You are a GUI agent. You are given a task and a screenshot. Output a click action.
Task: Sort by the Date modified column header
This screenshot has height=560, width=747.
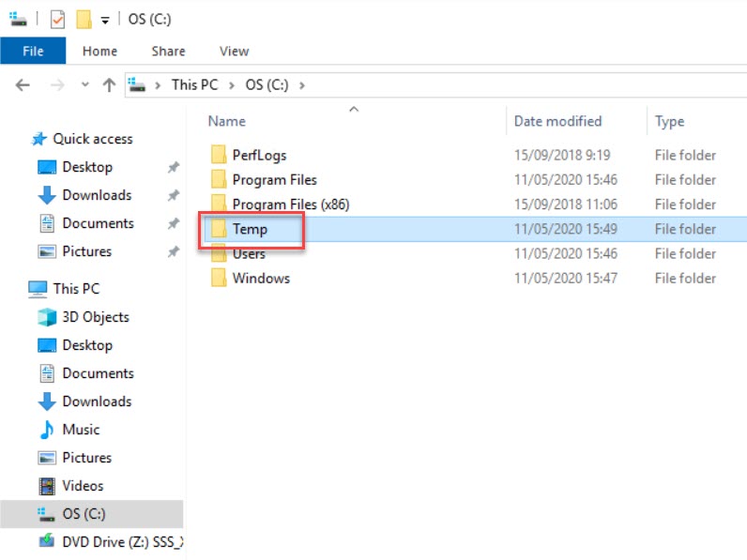557,121
